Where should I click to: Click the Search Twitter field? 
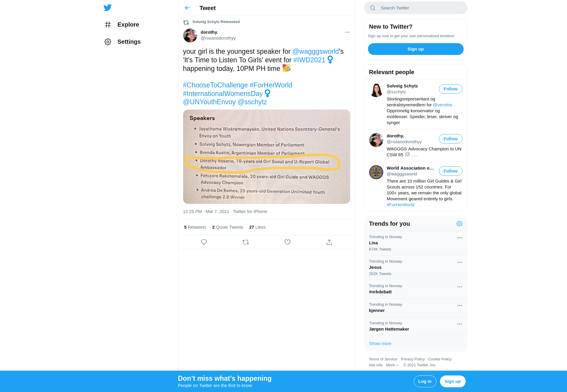click(416, 8)
